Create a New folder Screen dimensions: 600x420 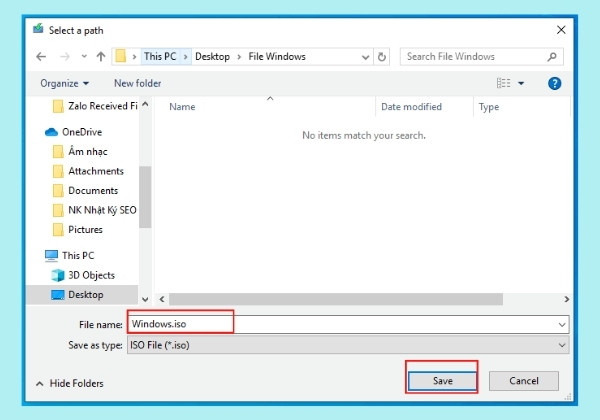137,83
